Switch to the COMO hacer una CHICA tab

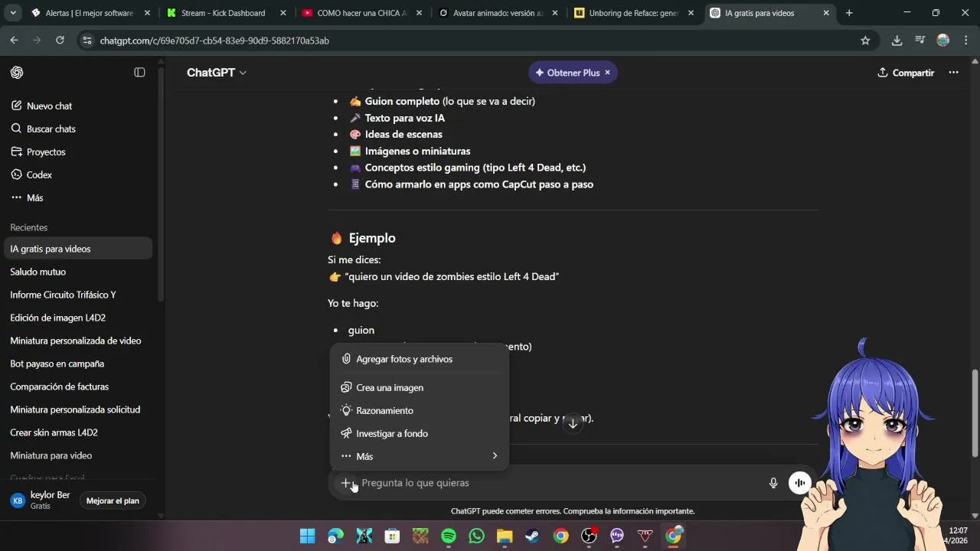361,13
